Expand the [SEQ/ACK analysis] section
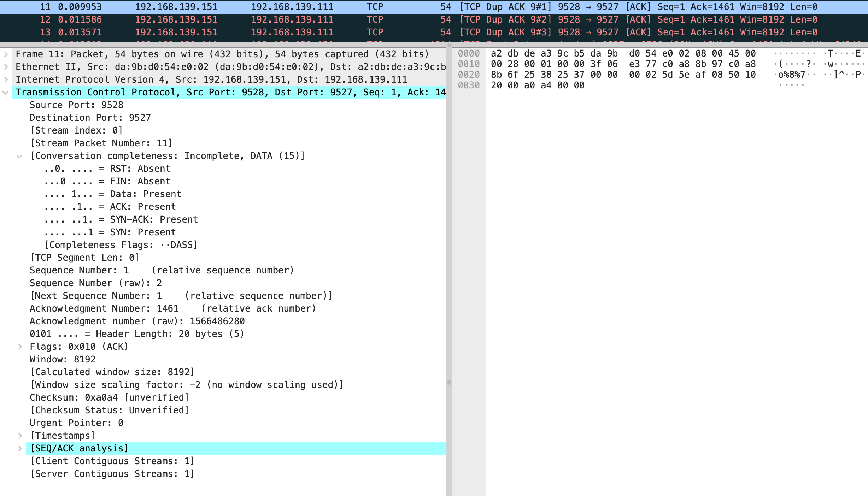The height and width of the screenshot is (496, 868). point(20,449)
